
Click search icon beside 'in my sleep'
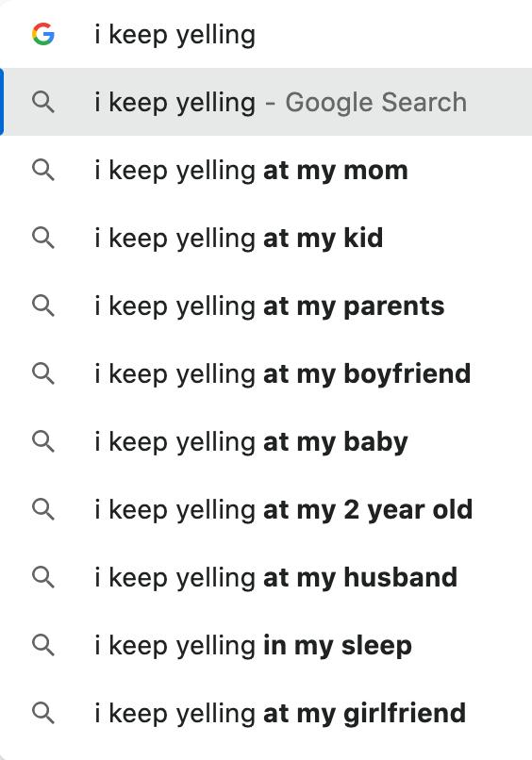[x=43, y=646]
